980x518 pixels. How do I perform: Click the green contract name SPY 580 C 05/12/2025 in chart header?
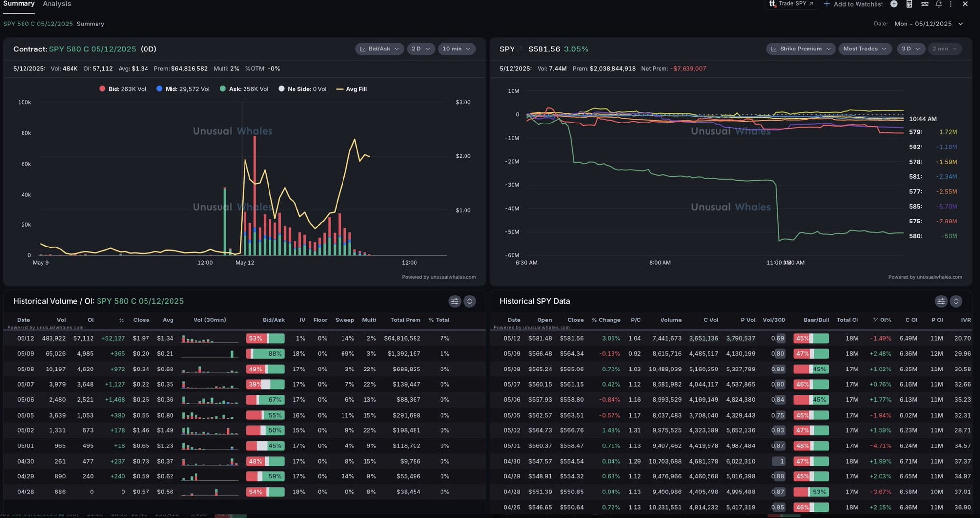(x=93, y=49)
